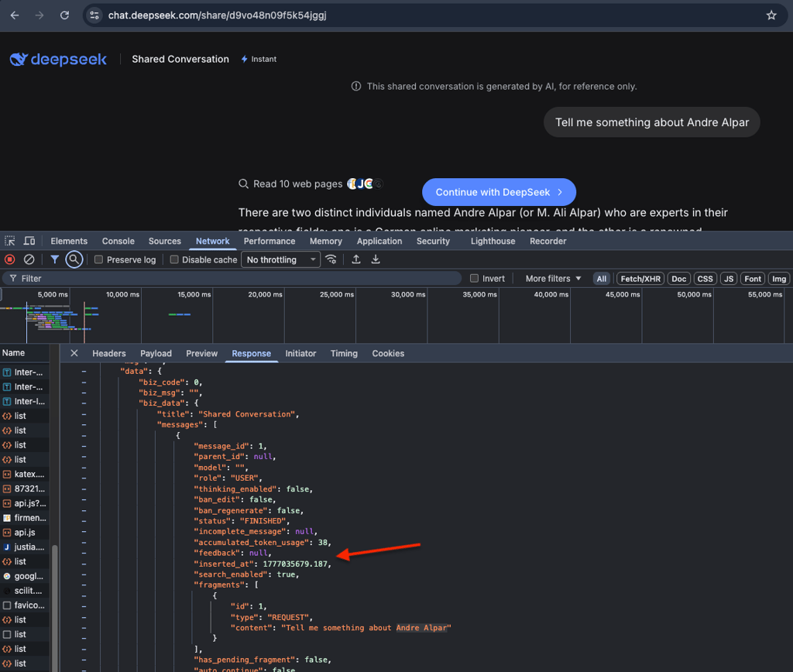Filter requests by Font type
The width and height of the screenshot is (793, 672).
pos(753,279)
